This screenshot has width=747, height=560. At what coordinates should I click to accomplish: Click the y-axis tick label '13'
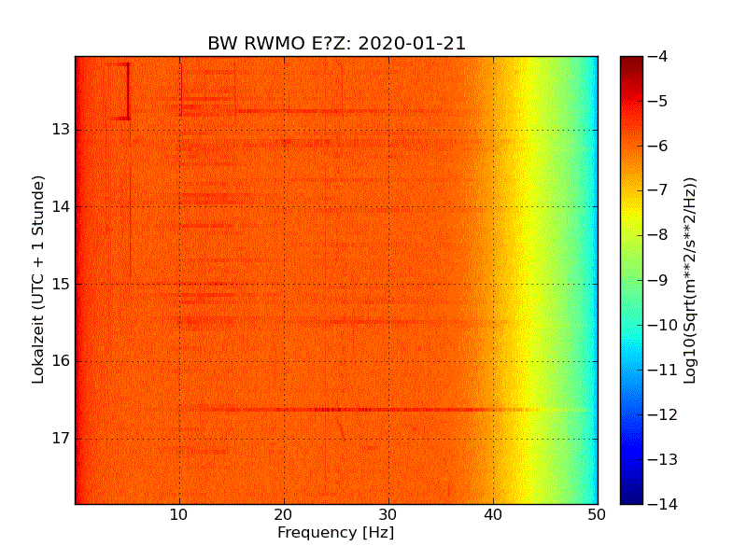point(61,130)
